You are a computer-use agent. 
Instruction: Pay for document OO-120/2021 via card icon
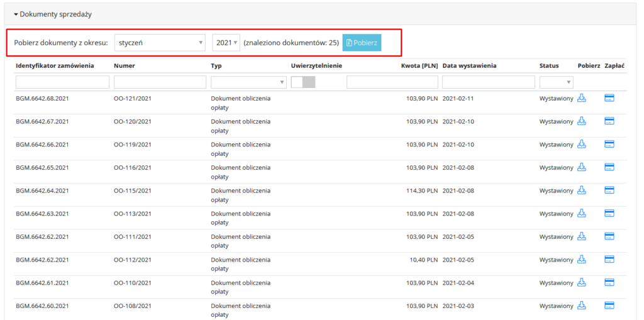[609, 121]
